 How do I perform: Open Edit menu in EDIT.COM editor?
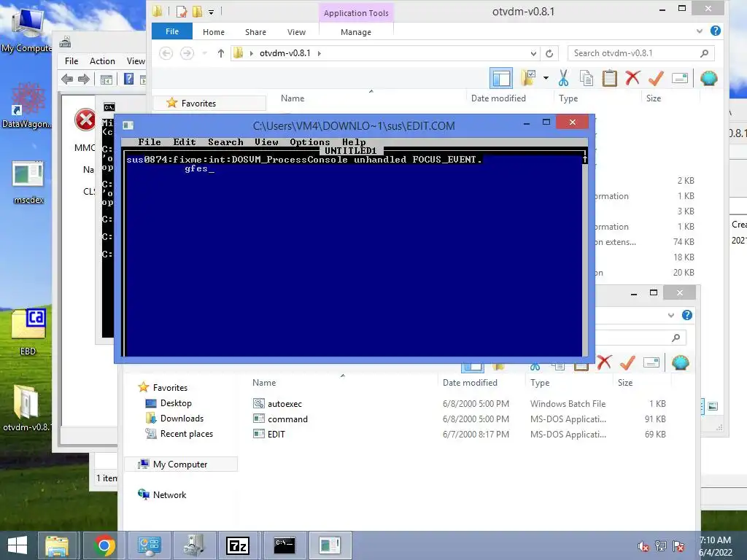point(185,142)
